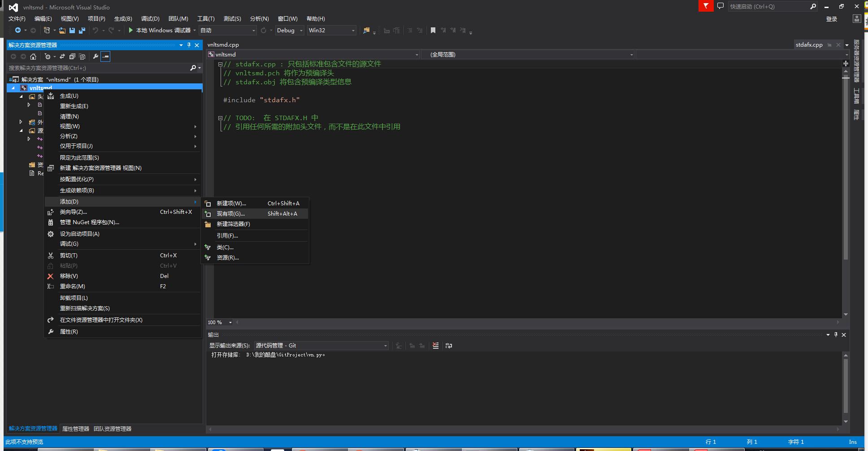The height and width of the screenshot is (451, 868).
Task: Choose 重新生成(E) from the context menu
Action: click(x=74, y=106)
